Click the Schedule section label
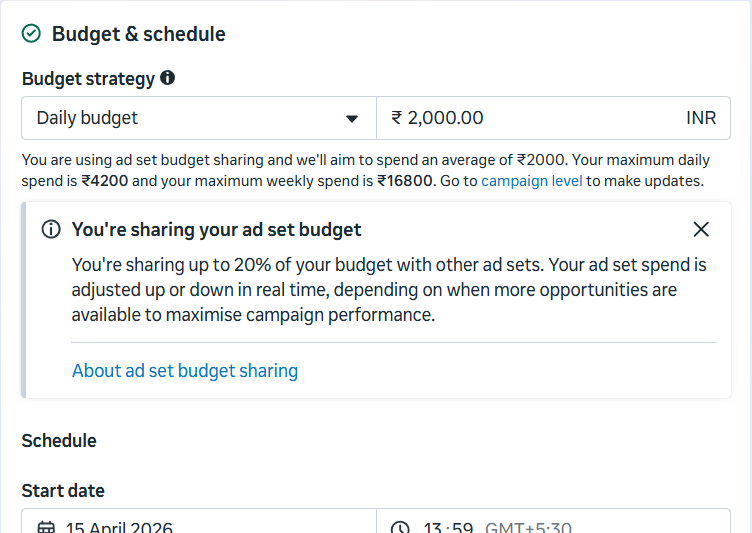This screenshot has width=752, height=533. (x=59, y=440)
